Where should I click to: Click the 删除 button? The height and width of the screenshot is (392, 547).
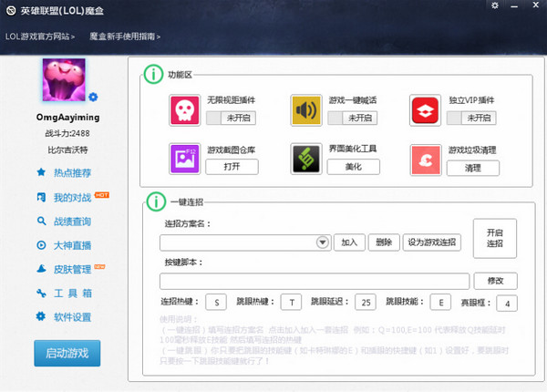(x=384, y=242)
